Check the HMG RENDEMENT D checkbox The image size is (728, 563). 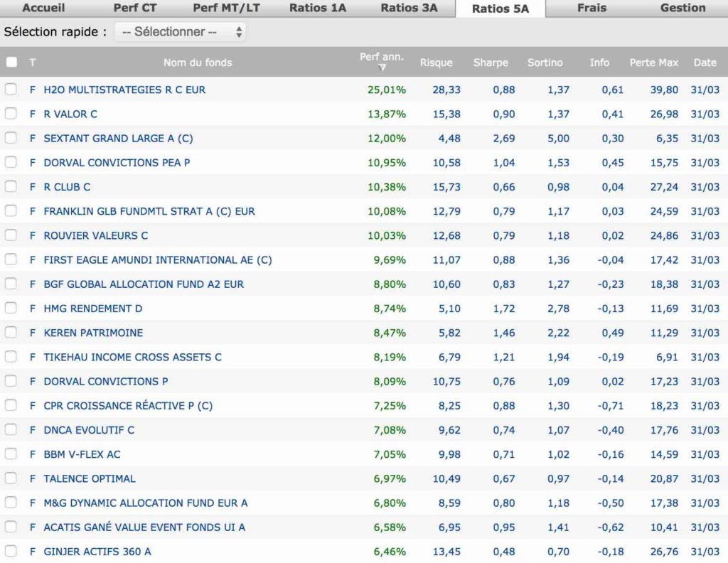[11, 308]
